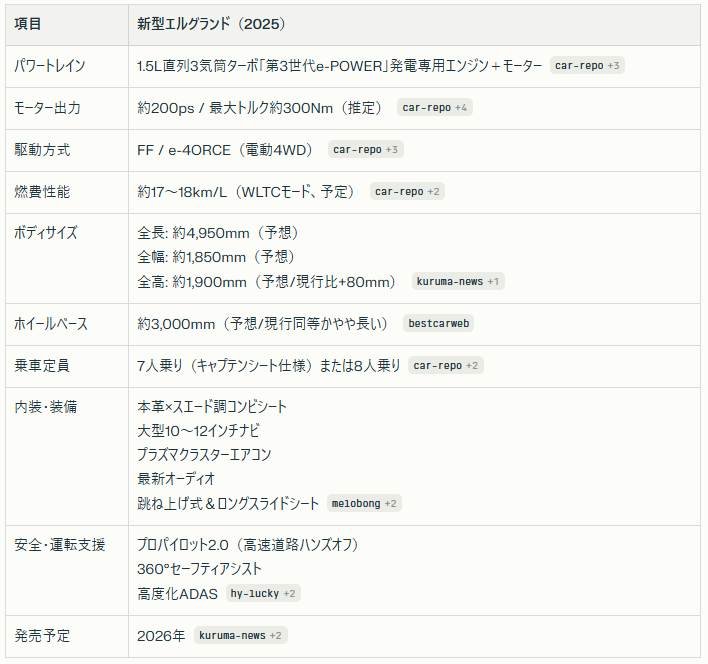This screenshot has height=664, width=708.
Task: Click the パワートレイン row label
Action: click(x=50, y=66)
